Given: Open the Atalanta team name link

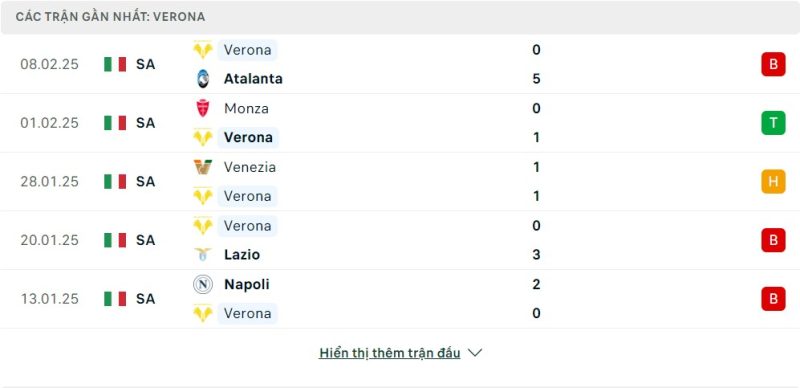Looking at the screenshot, I should pyautogui.click(x=253, y=79).
